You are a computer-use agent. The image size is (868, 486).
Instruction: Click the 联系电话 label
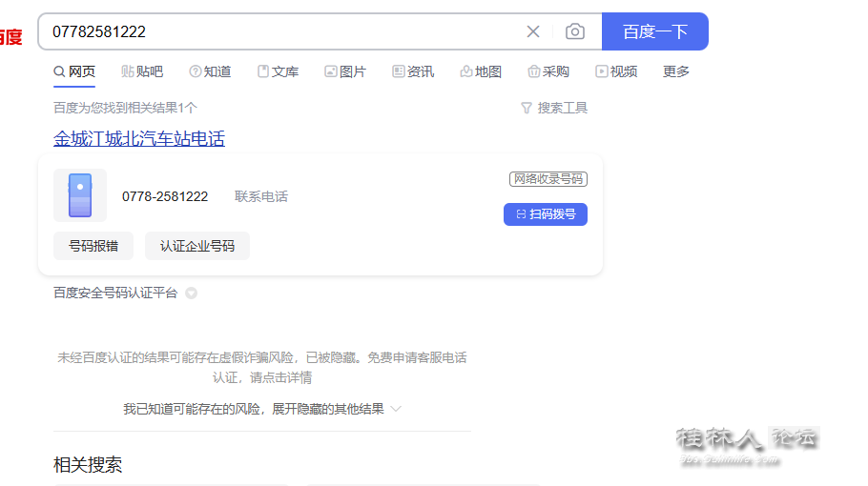[261, 197]
